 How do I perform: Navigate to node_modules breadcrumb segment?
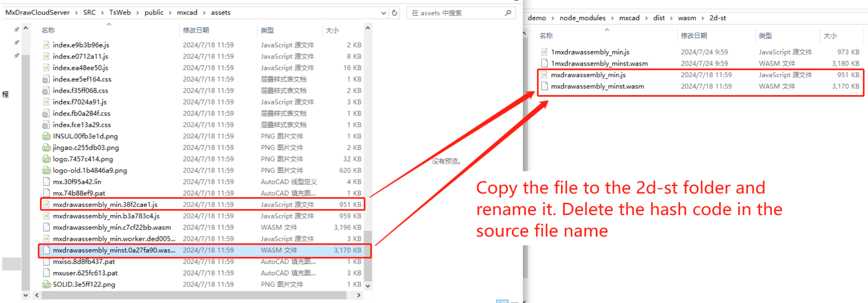click(582, 18)
